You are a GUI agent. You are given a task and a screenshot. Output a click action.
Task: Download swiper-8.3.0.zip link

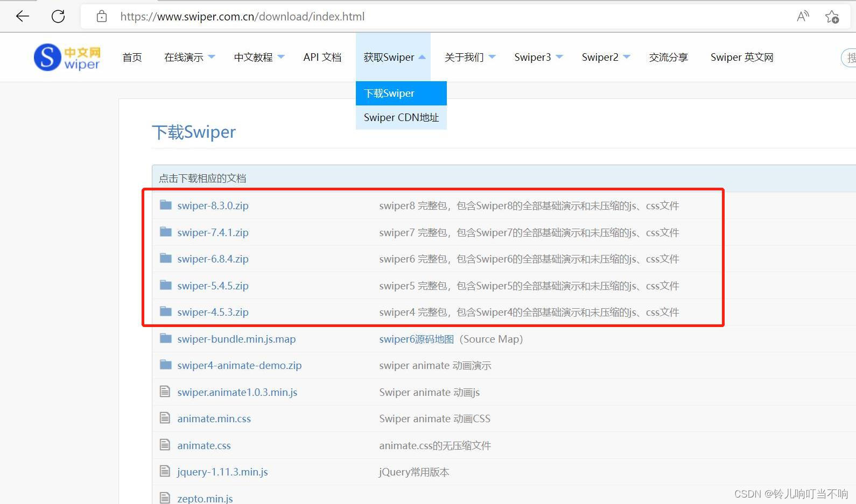click(x=213, y=205)
